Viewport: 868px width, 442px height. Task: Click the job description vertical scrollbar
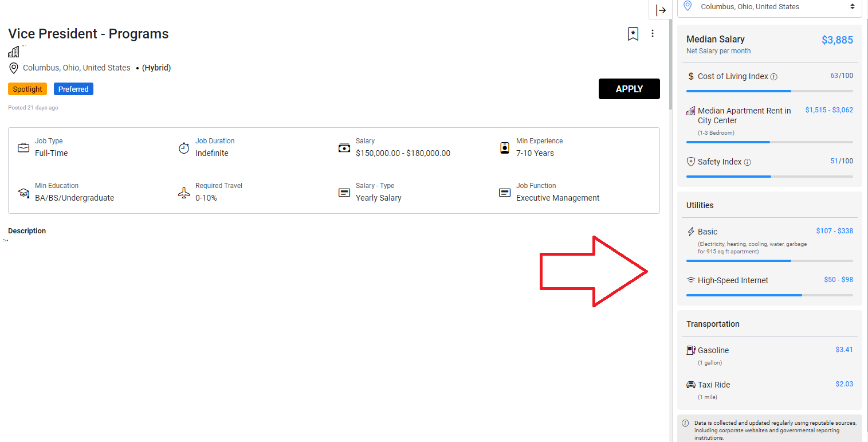(670, 57)
